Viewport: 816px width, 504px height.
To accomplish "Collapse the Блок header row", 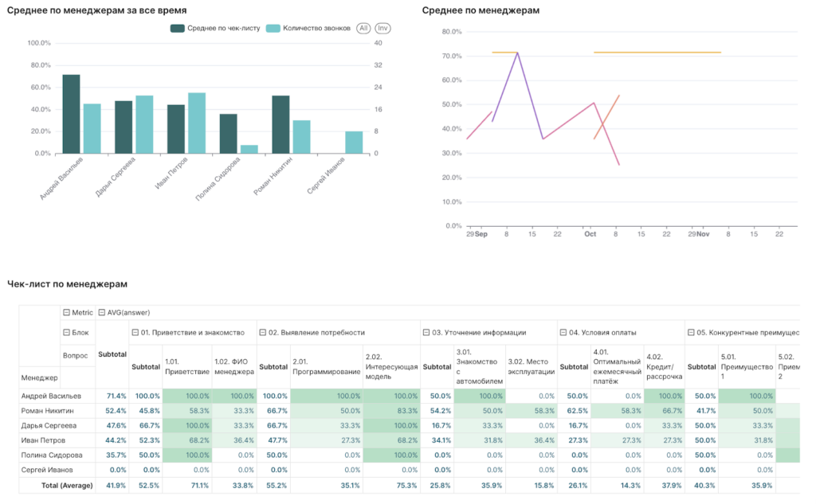I will [66, 332].
